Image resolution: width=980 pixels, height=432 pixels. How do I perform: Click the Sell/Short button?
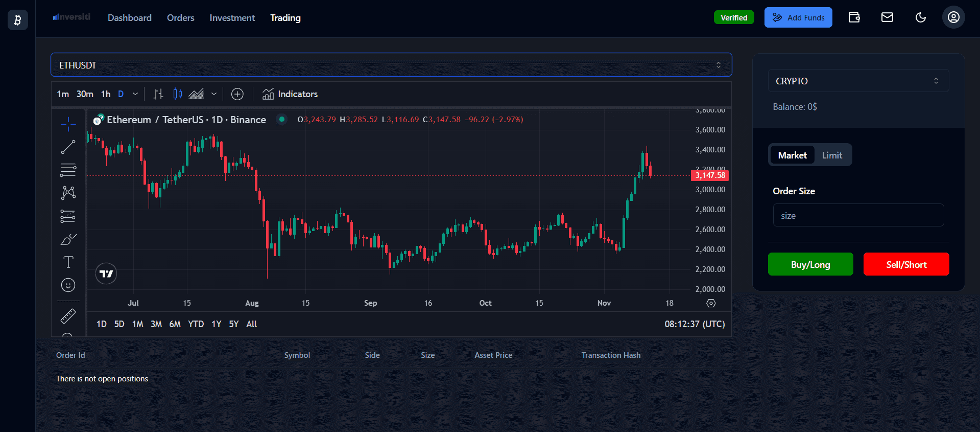(x=906, y=264)
